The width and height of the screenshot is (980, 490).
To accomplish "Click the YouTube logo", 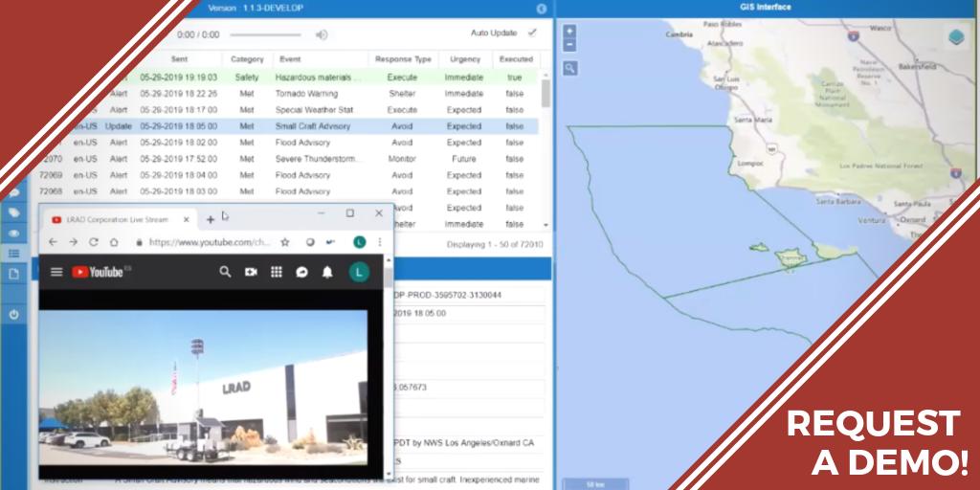I will (x=100, y=272).
